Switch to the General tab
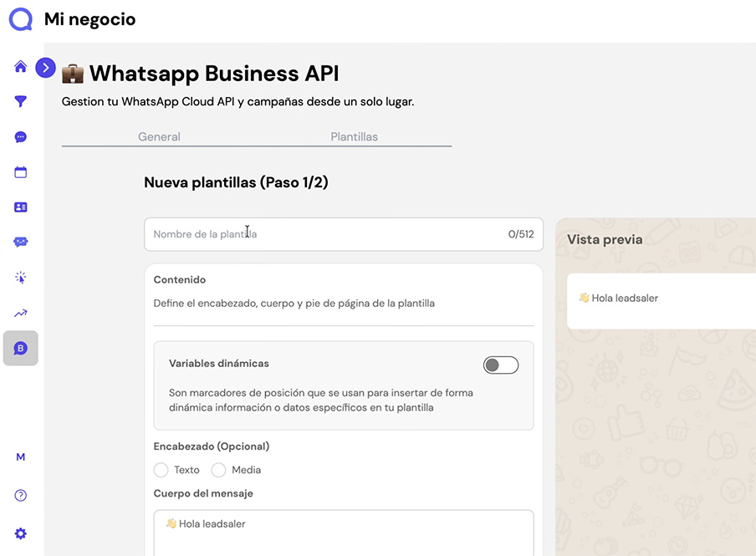 tap(159, 136)
